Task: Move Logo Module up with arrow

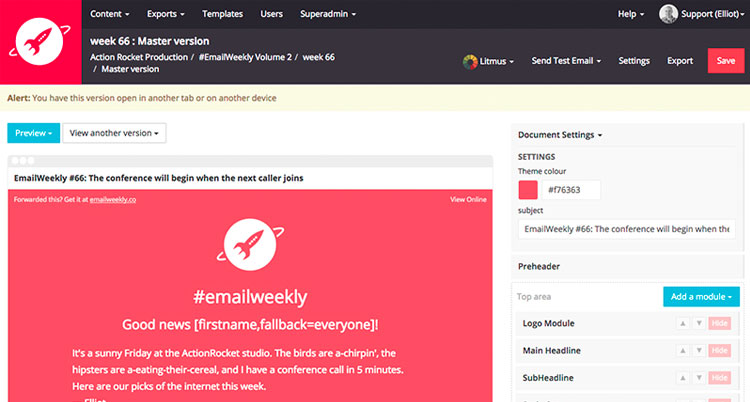Action: click(683, 323)
